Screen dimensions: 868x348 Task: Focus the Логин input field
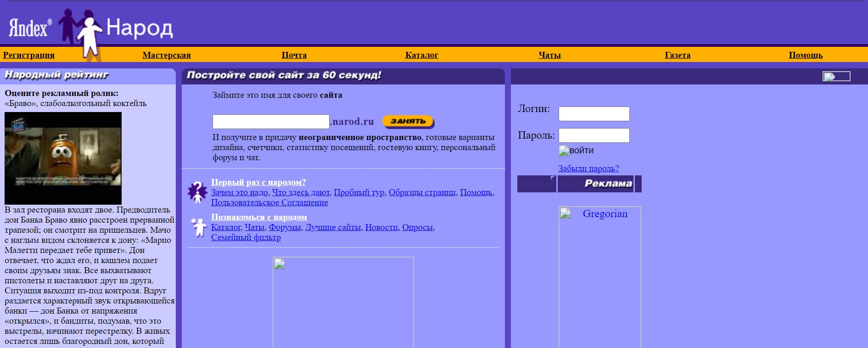click(x=594, y=114)
